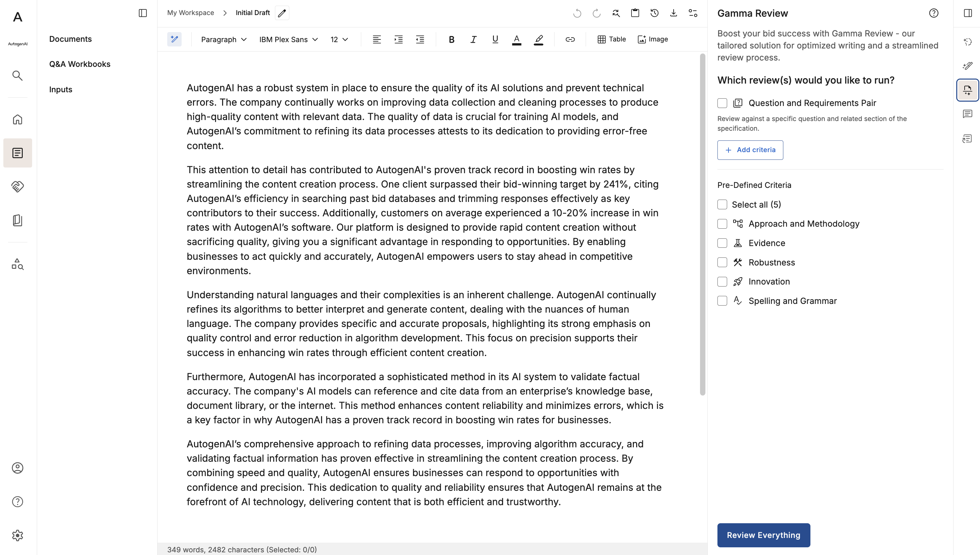
Task: Open Gamma Review help icon
Action: (934, 13)
